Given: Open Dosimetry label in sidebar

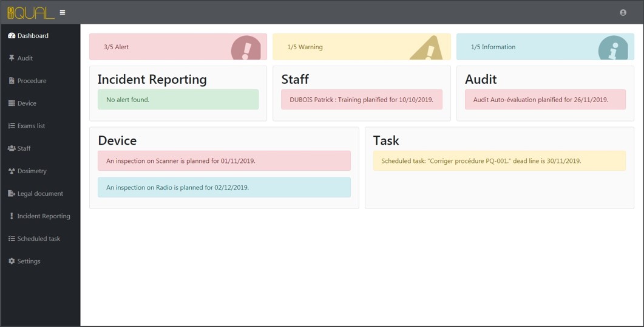Looking at the screenshot, I should 32,171.
